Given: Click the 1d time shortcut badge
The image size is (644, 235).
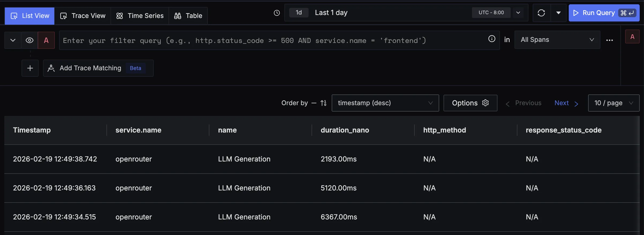Looking at the screenshot, I should pyautogui.click(x=299, y=13).
